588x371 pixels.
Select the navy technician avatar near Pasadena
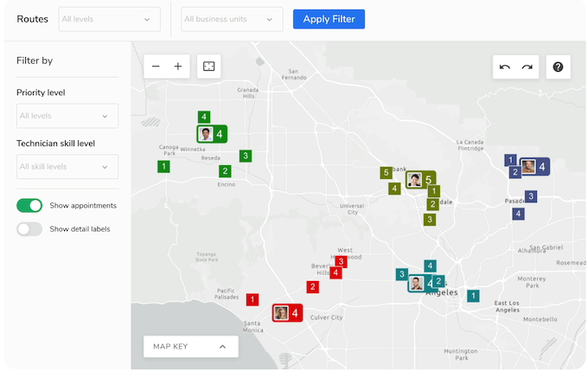[528, 166]
